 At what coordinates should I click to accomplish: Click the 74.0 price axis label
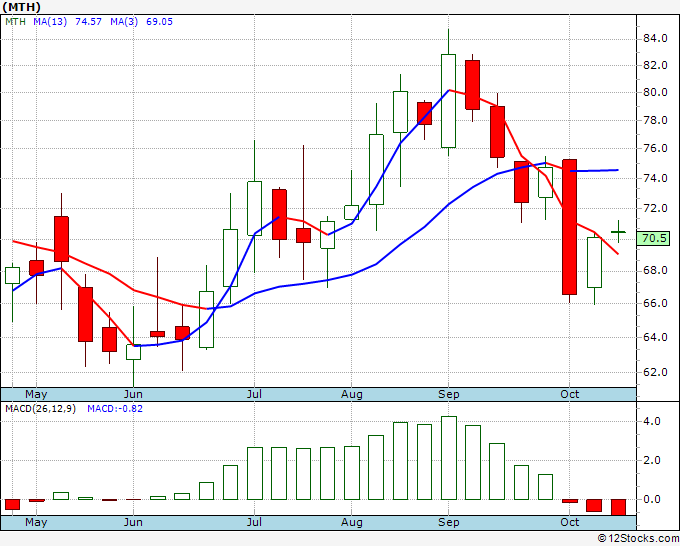(x=655, y=178)
